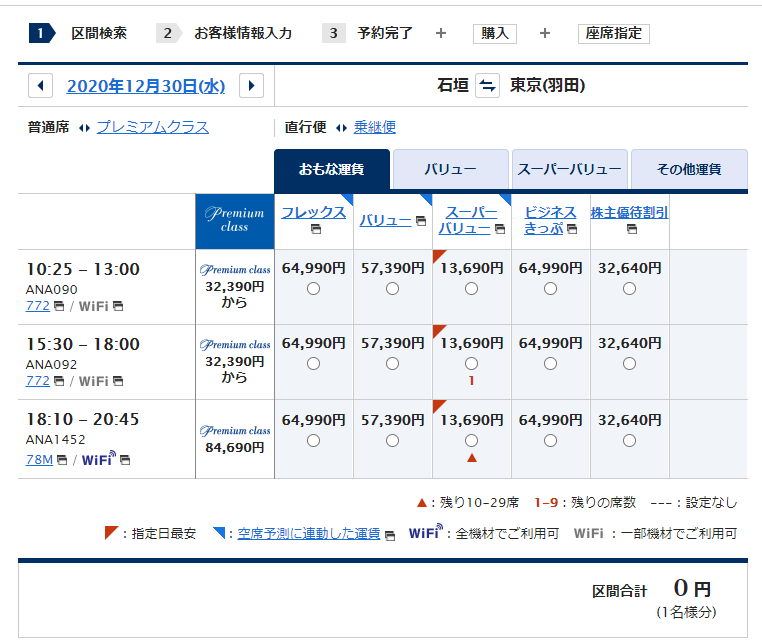Open 78M aircraft link for ANA1452

39,460
